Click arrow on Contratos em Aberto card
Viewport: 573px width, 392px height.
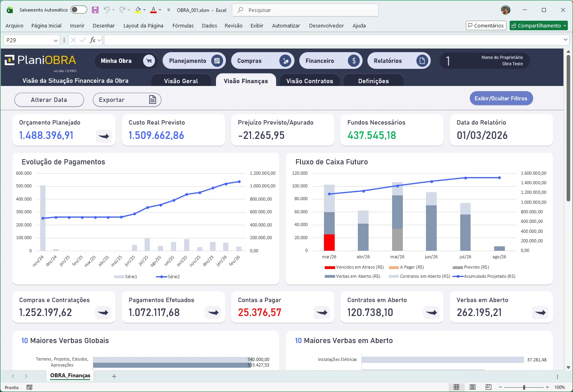pos(432,313)
